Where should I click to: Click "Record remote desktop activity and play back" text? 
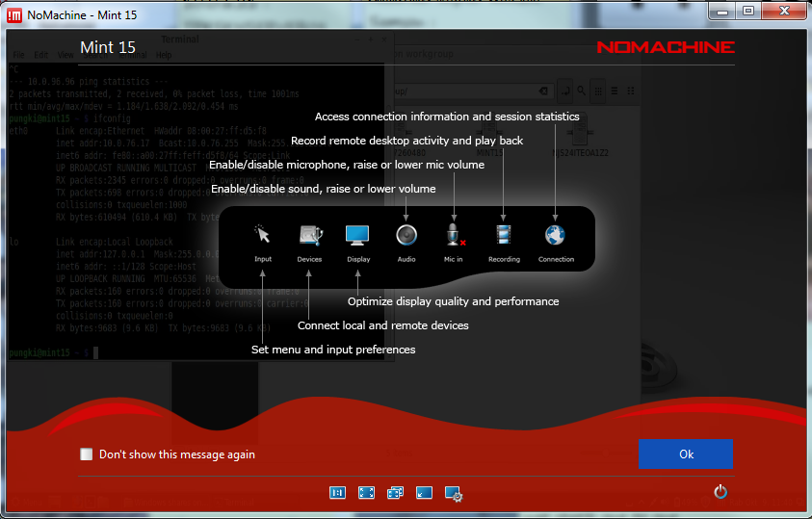click(407, 141)
